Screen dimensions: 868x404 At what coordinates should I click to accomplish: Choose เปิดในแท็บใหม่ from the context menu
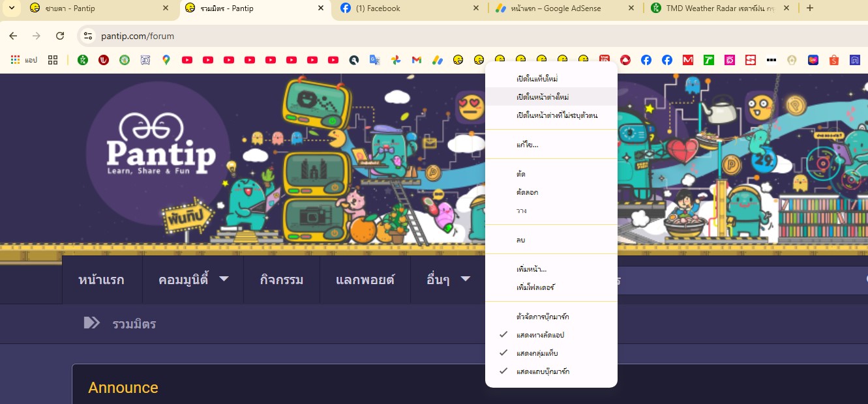pyautogui.click(x=552, y=79)
